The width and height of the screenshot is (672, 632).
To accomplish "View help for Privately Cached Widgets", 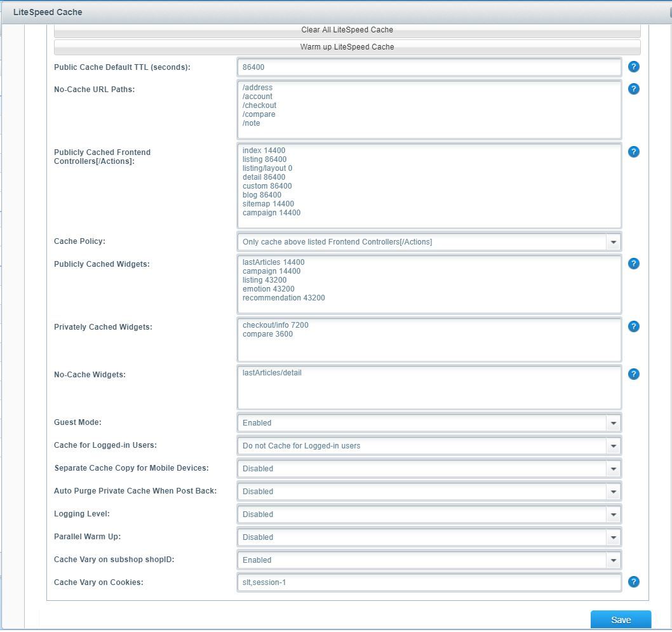I will (x=633, y=327).
